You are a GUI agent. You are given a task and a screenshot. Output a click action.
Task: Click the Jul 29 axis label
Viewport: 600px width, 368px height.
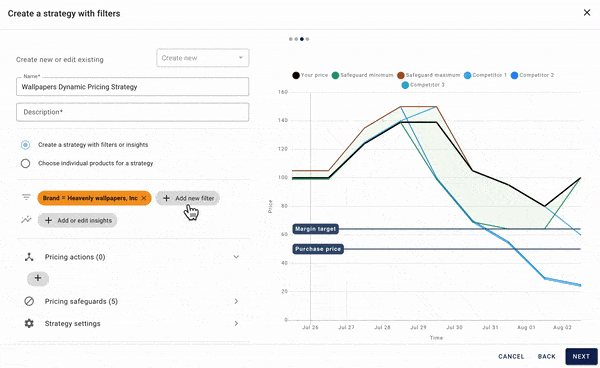click(x=418, y=327)
